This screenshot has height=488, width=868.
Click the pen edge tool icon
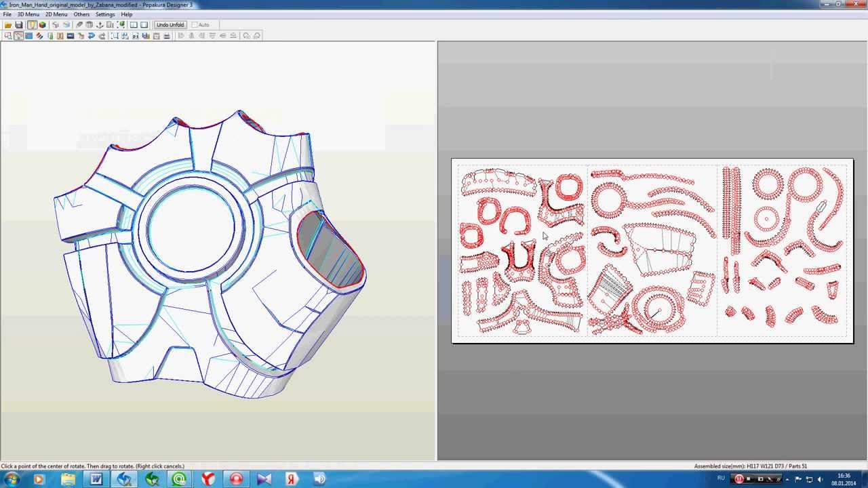tap(79, 25)
